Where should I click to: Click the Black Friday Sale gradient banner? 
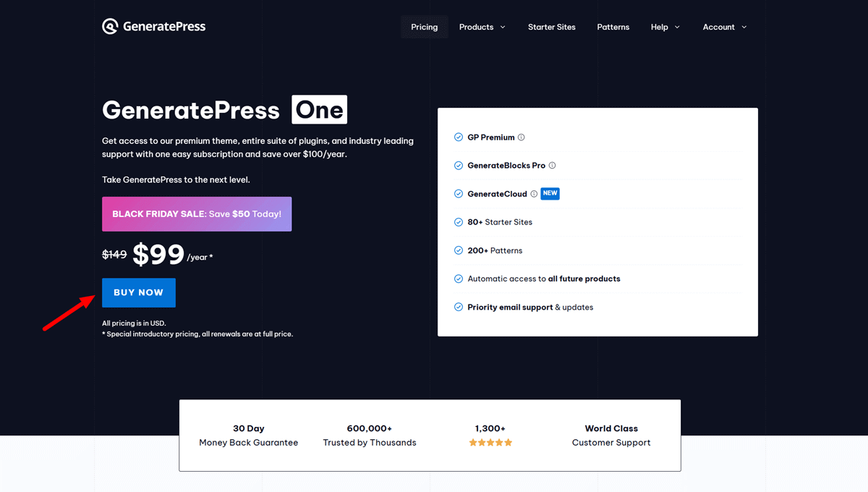click(196, 213)
